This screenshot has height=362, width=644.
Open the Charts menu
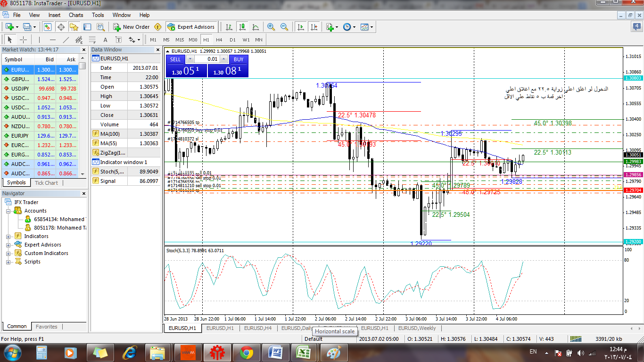[x=76, y=15]
